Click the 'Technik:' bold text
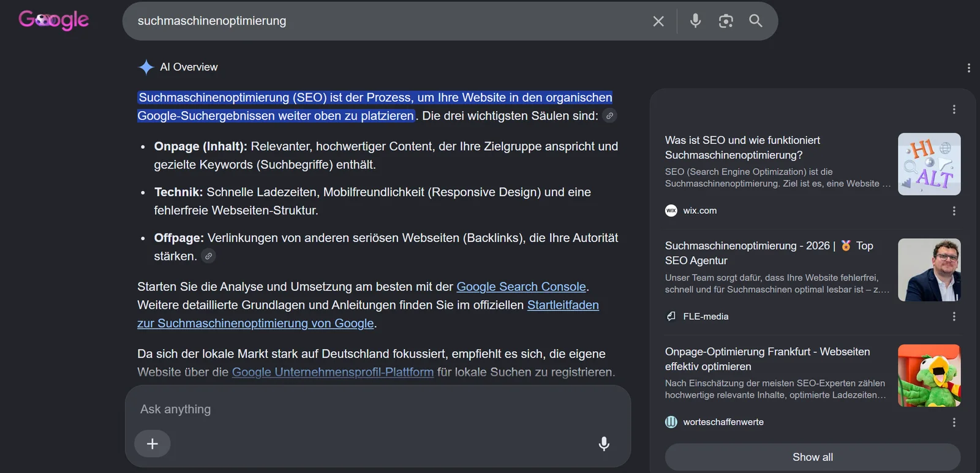980x473 pixels. [179, 192]
